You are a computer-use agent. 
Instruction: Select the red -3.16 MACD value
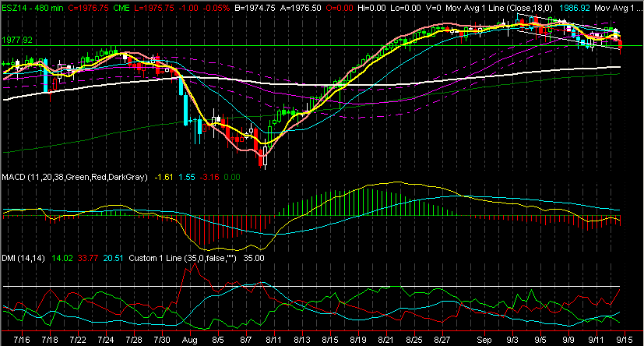coord(209,177)
